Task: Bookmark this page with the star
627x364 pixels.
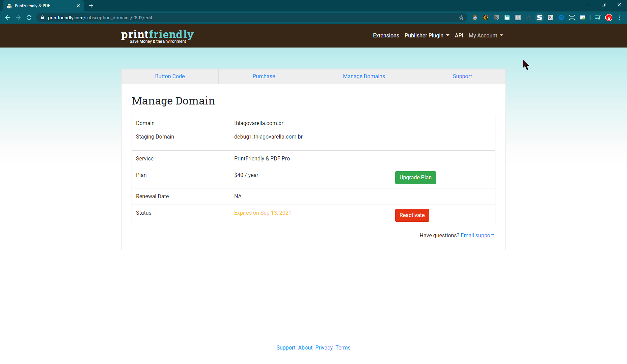Action: coord(461,18)
